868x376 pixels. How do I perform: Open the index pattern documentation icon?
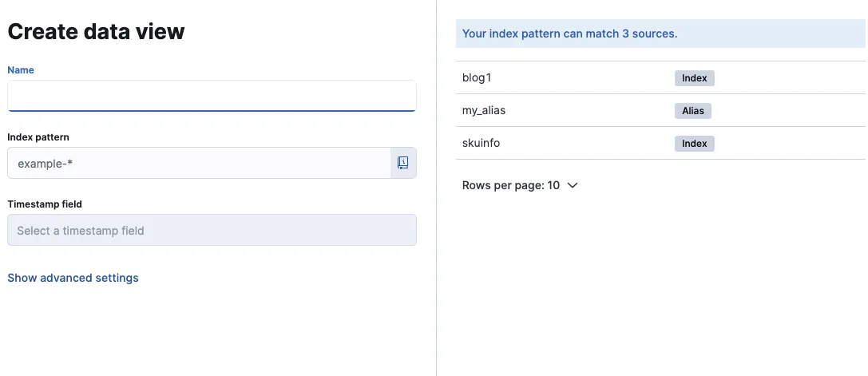(x=403, y=163)
